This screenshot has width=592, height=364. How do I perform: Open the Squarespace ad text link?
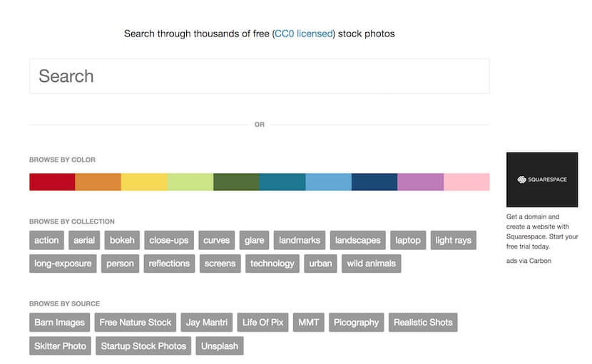click(x=542, y=232)
